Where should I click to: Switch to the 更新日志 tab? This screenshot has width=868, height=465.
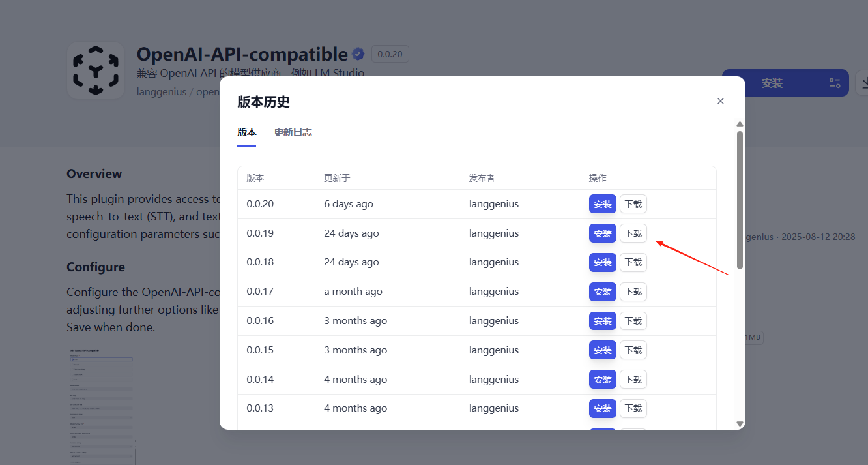293,132
